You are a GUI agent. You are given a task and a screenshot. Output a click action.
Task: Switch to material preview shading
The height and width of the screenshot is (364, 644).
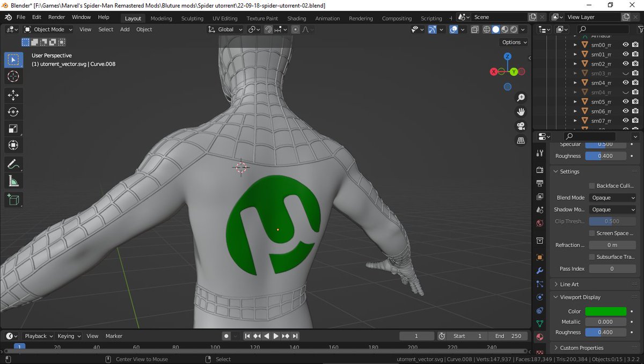point(505,30)
